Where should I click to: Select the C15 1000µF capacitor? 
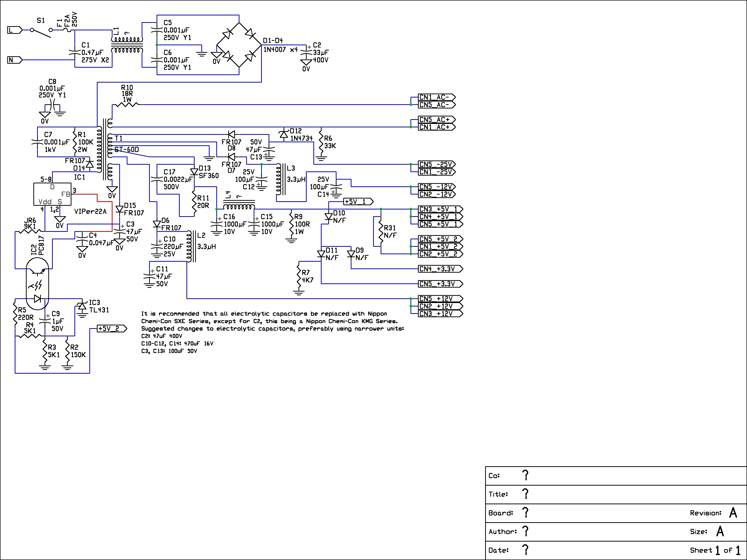pyautogui.click(x=254, y=224)
